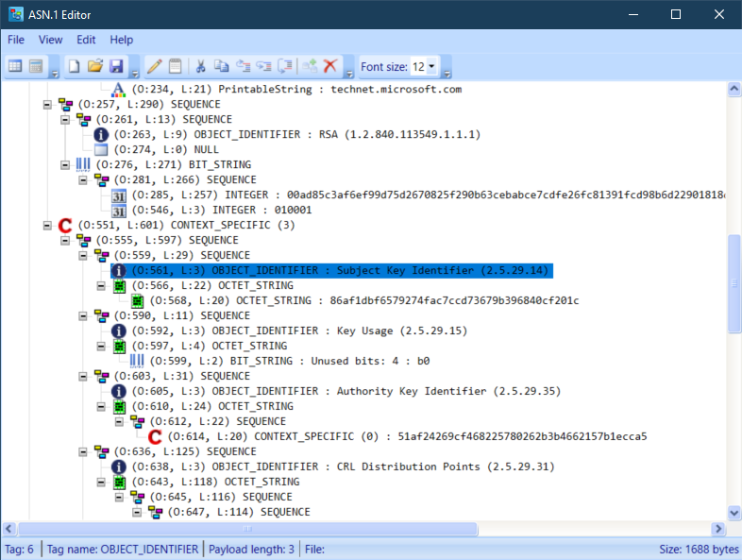Image resolution: width=742 pixels, height=560 pixels.
Task: Edit the selected node with pencil icon
Action: [154, 66]
